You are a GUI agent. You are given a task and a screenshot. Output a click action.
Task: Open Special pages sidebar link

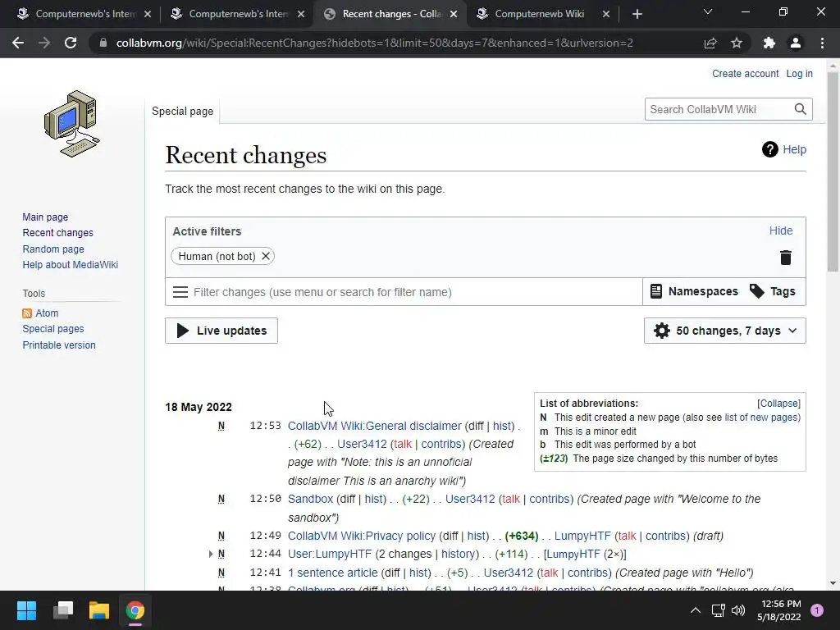click(x=53, y=329)
